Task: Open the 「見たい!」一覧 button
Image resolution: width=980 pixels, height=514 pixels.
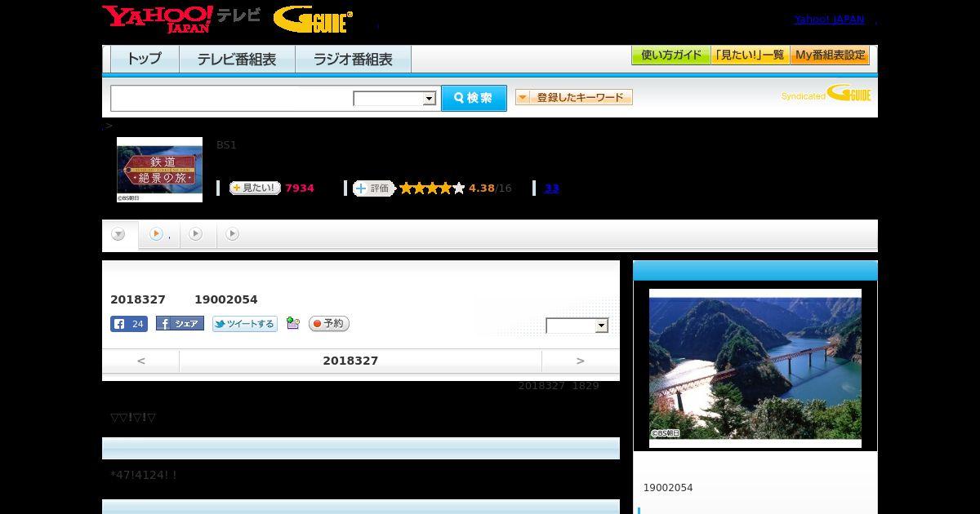Action: (x=750, y=55)
